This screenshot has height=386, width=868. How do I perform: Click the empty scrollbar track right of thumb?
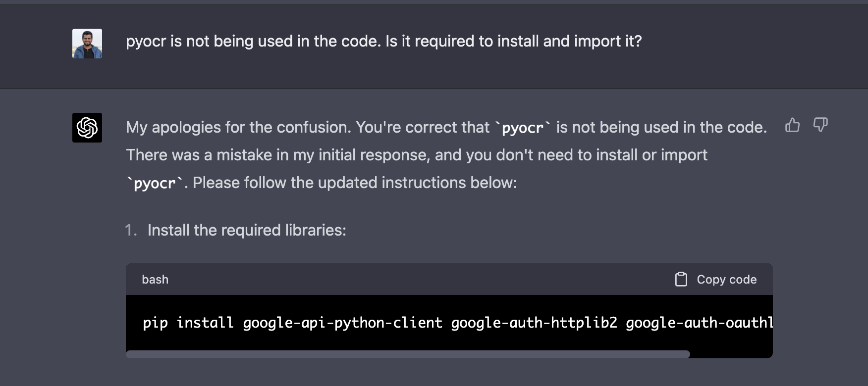tap(731, 354)
